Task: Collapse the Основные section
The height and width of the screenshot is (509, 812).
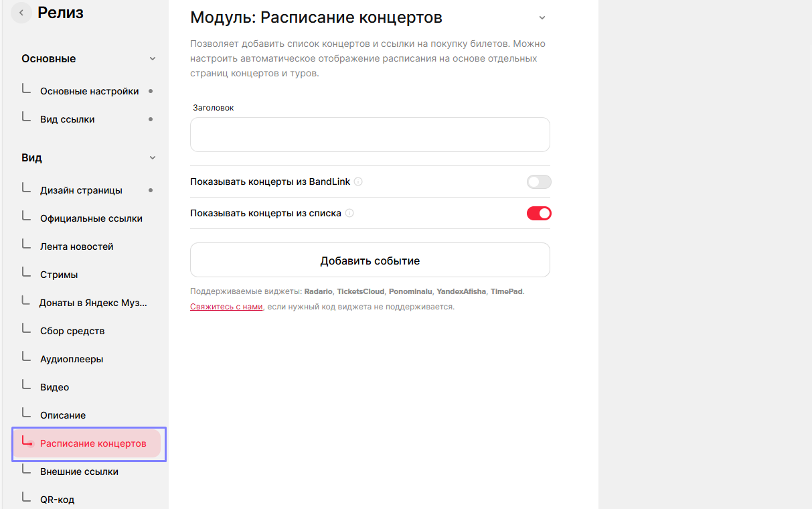Action: (x=153, y=59)
